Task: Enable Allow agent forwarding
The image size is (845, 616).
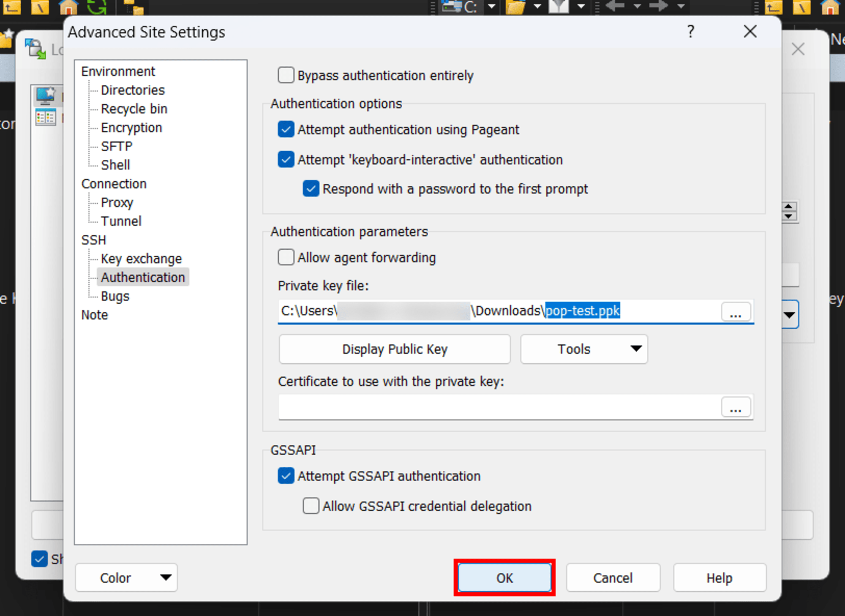Action: coord(285,256)
